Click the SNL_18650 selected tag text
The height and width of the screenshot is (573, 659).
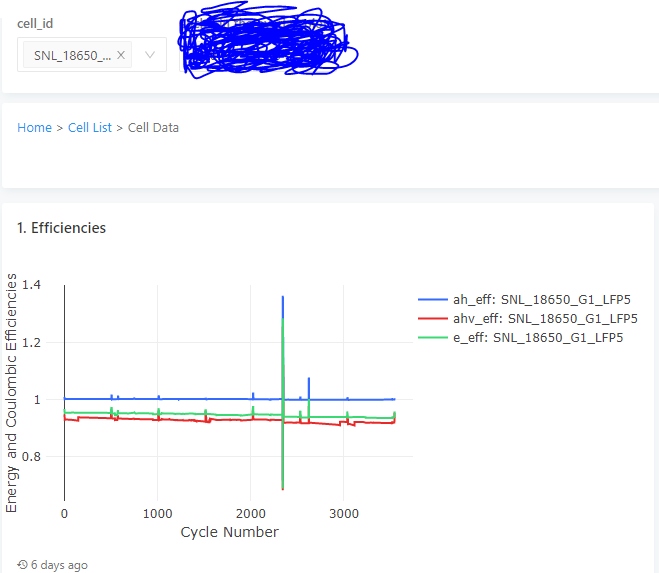pyautogui.click(x=72, y=55)
